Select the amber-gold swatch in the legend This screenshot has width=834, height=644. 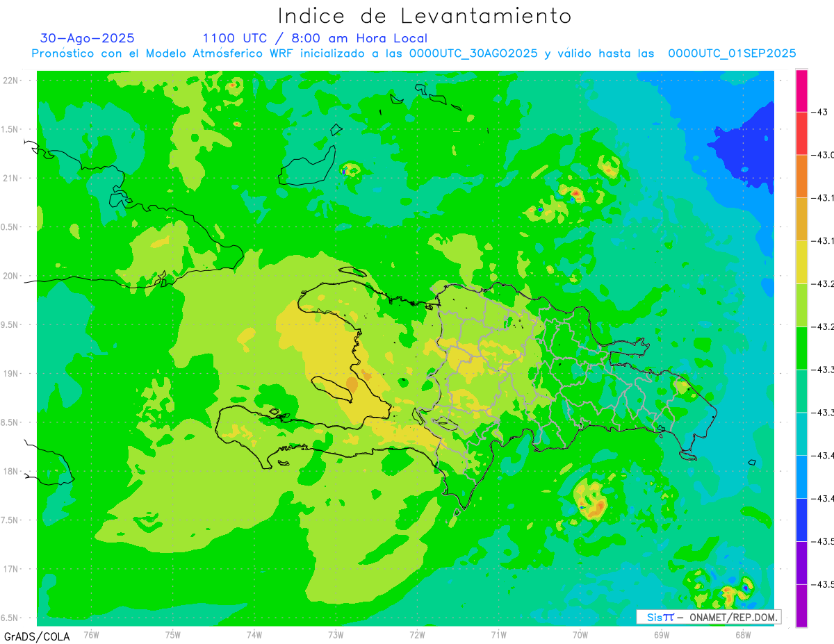[801, 220]
